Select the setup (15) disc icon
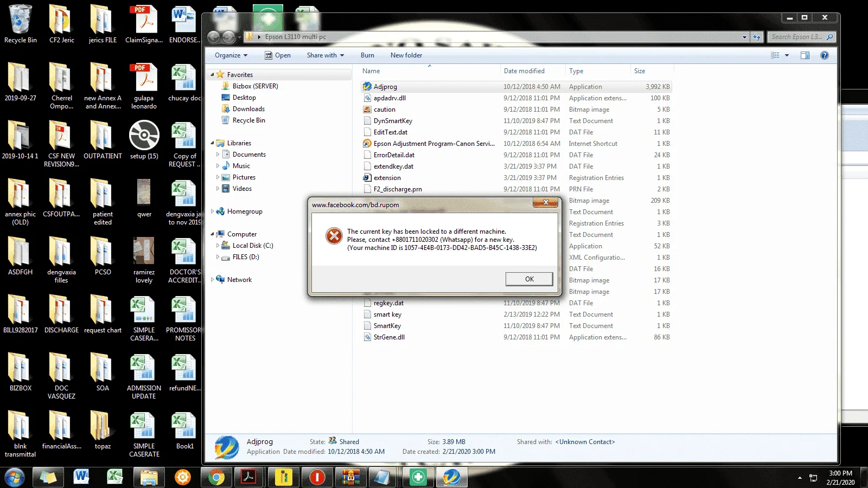 tap(144, 140)
